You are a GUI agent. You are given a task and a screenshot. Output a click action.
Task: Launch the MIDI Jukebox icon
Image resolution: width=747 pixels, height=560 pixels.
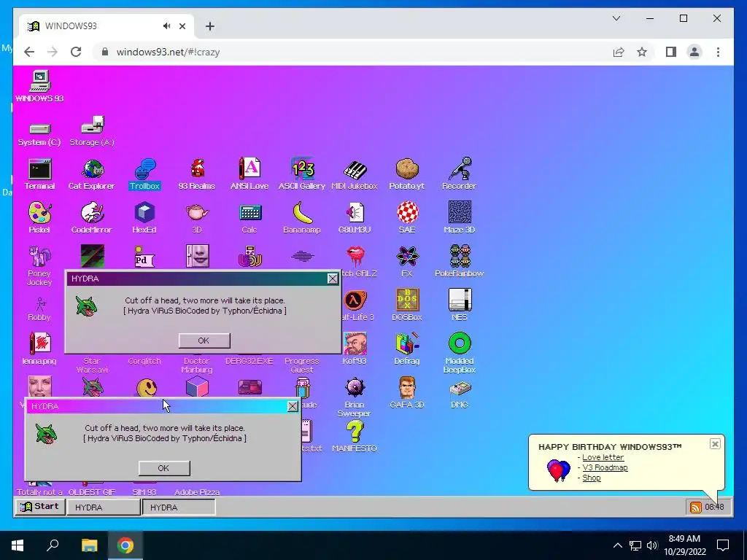(x=354, y=174)
